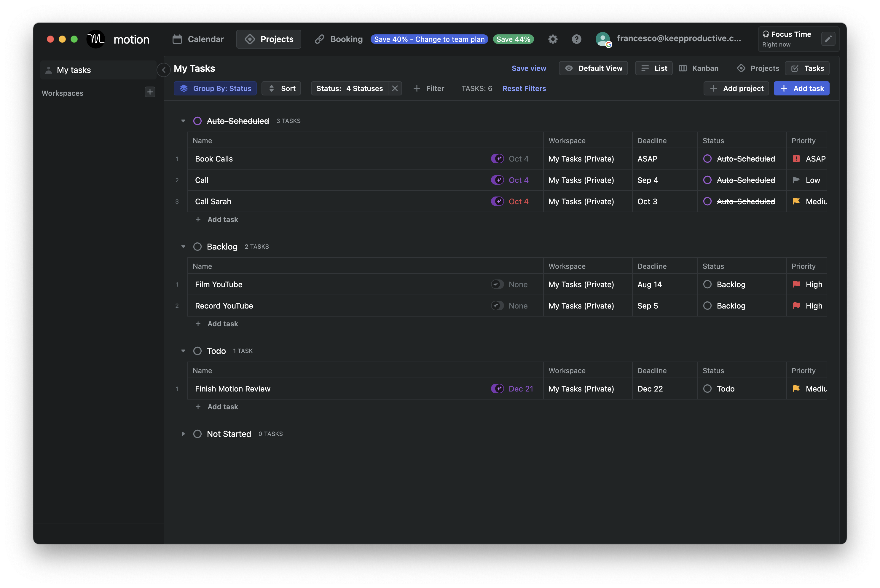Screen dimensions: 880x588
Task: Select the Calendar icon in the top bar
Action: click(x=177, y=39)
